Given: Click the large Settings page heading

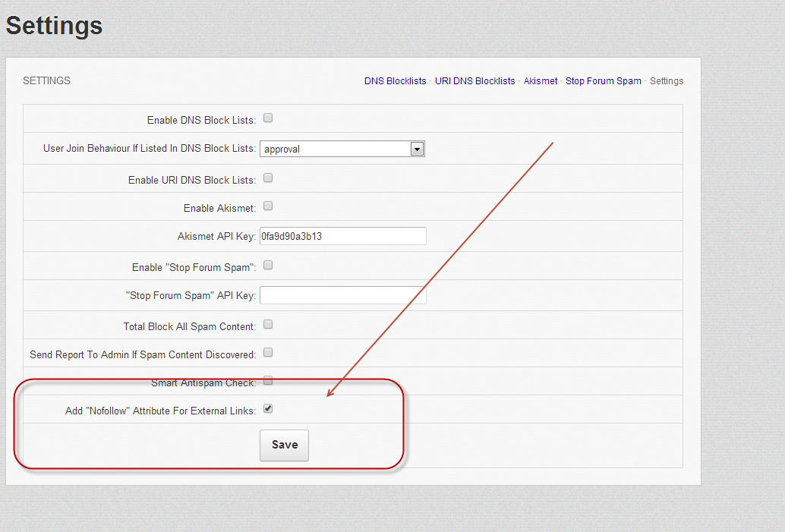Looking at the screenshot, I should click(55, 26).
